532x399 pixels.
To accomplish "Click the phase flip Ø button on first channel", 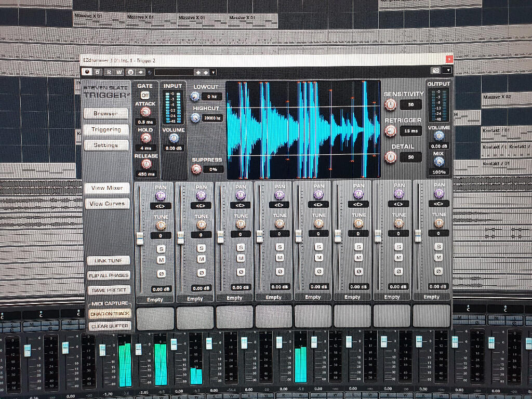I will pos(161,273).
